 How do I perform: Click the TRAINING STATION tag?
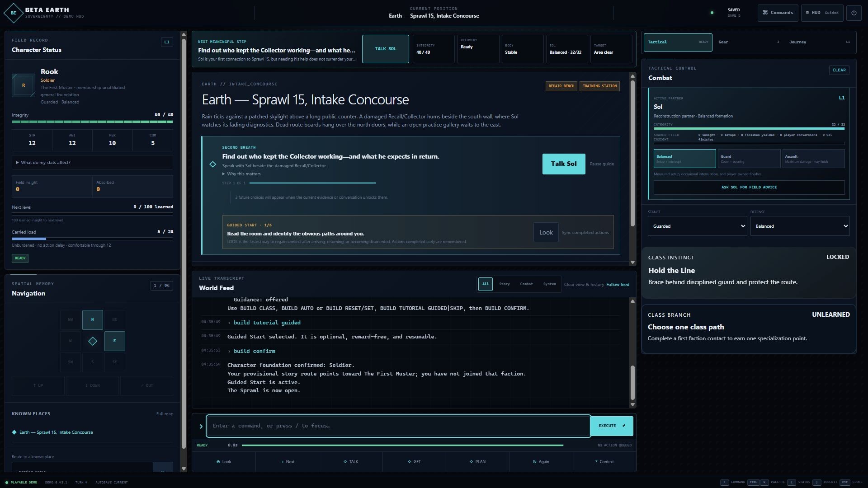pyautogui.click(x=599, y=86)
